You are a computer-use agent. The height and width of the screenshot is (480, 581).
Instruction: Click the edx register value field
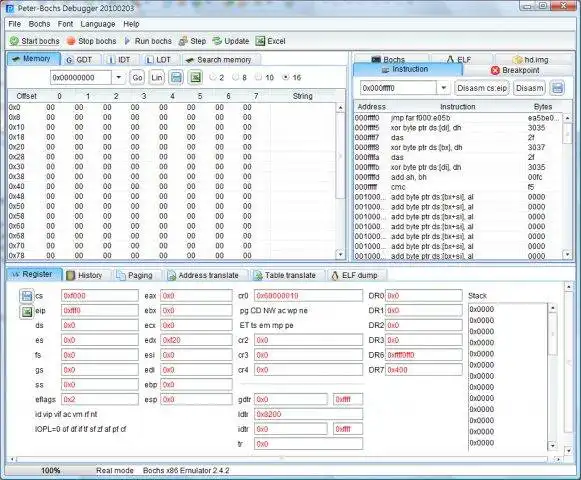196,340
